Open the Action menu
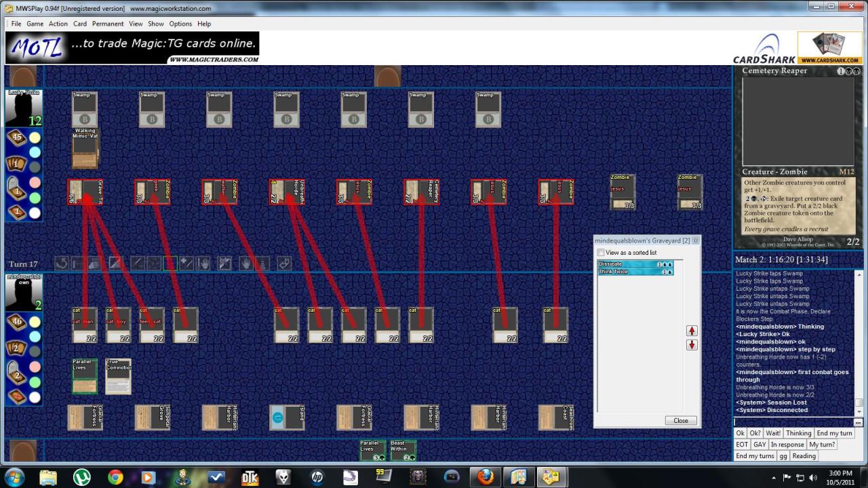The height and width of the screenshot is (488, 868). click(58, 24)
